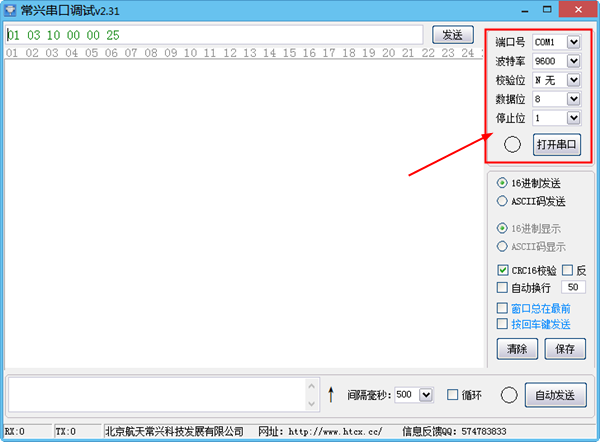Click the hex command input field
Image resolution: width=600 pixels, height=442 pixels.
point(214,35)
